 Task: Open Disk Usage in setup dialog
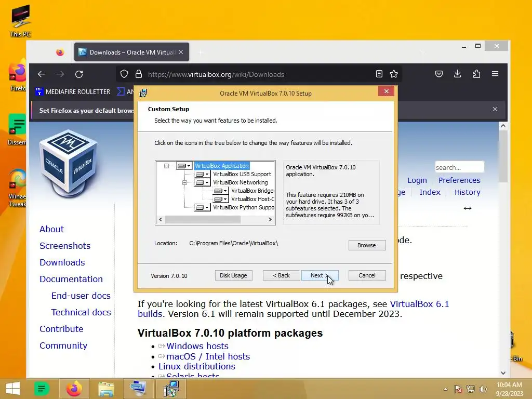tap(233, 275)
